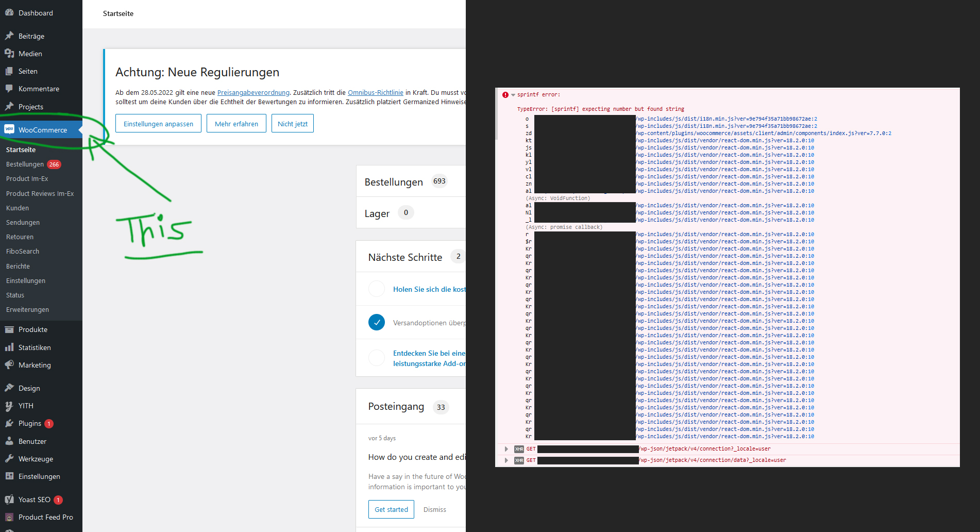The height and width of the screenshot is (532, 980).
Task: Click the Yoast SEO logo icon
Action: point(9,500)
